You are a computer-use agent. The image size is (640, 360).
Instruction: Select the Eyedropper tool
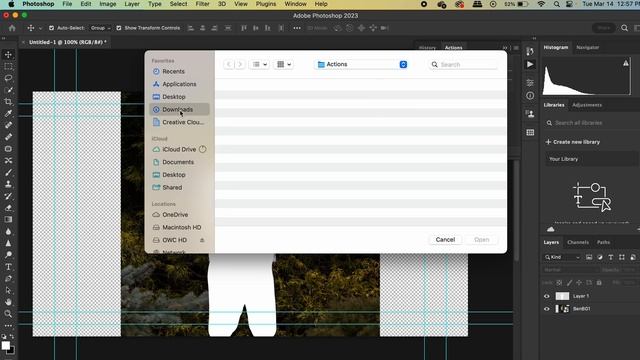tap(8, 113)
